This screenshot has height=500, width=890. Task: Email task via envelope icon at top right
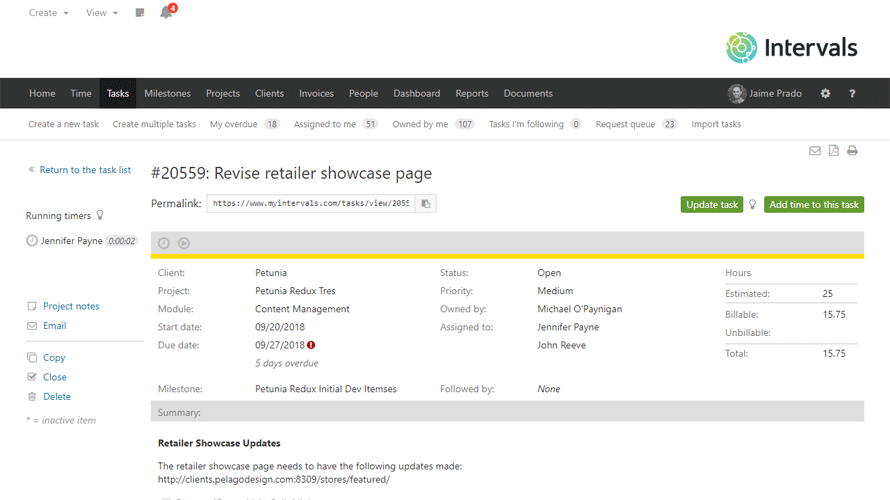[x=815, y=151]
